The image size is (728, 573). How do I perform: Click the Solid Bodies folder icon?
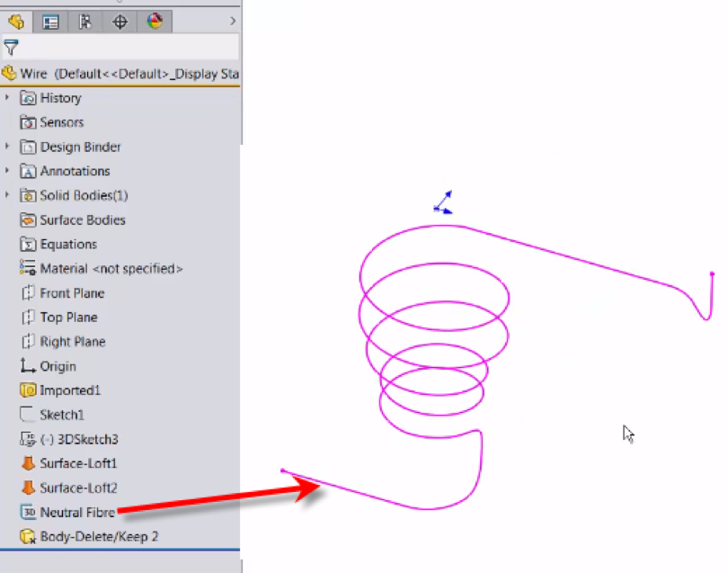pyautogui.click(x=28, y=195)
